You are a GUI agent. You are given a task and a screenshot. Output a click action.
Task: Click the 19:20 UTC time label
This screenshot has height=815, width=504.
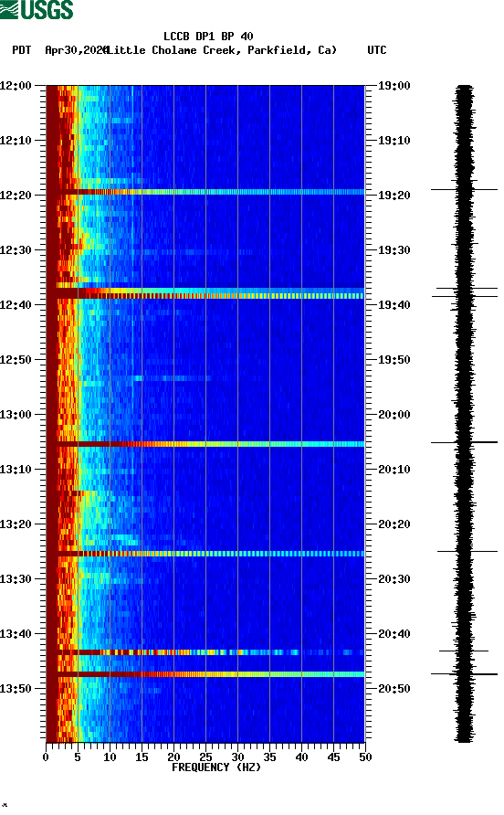(394, 196)
